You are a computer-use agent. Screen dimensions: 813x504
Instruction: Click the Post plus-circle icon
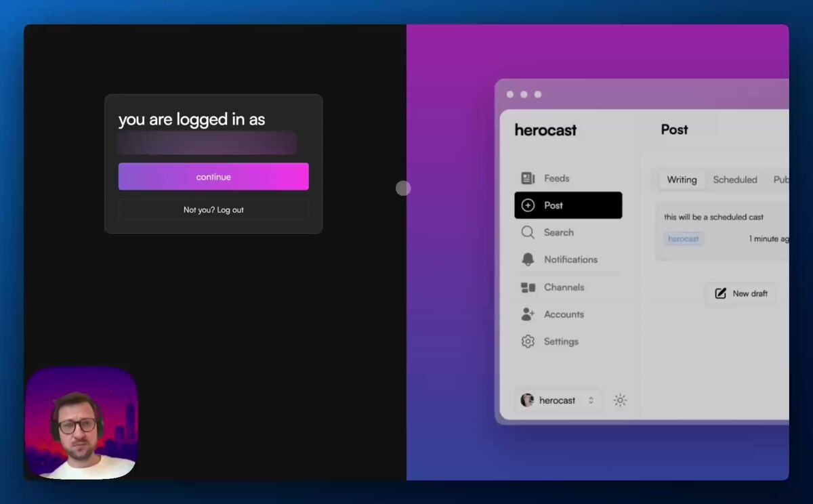[x=528, y=205]
